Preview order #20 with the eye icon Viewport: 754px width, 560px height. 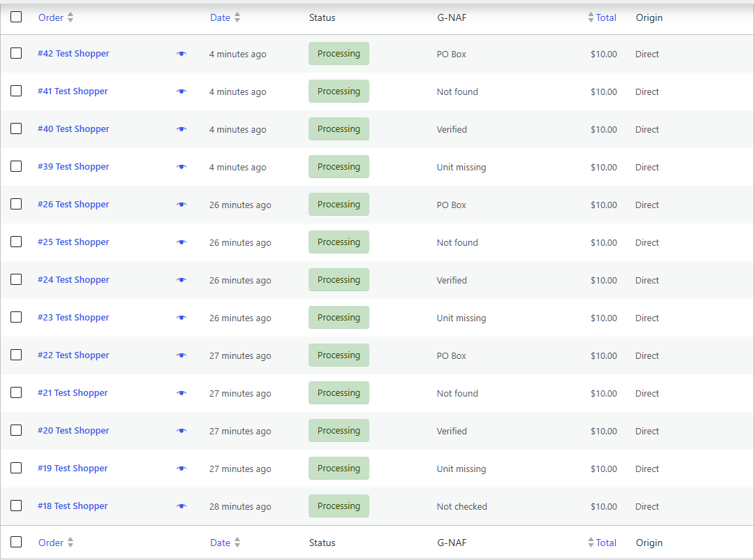[182, 431]
